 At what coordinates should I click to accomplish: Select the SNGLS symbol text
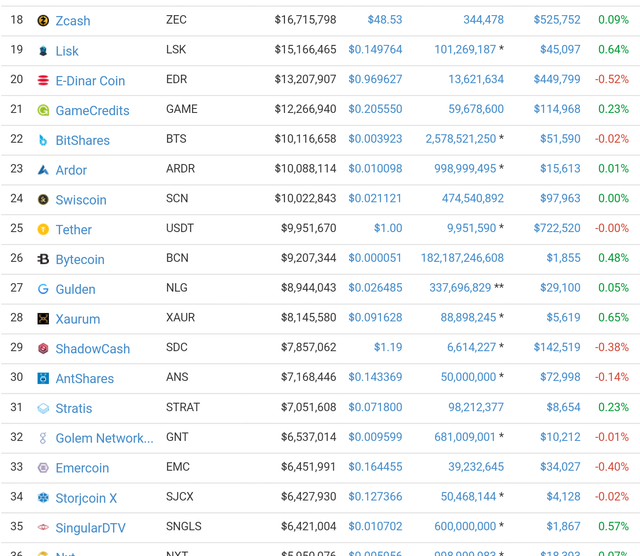click(x=184, y=527)
